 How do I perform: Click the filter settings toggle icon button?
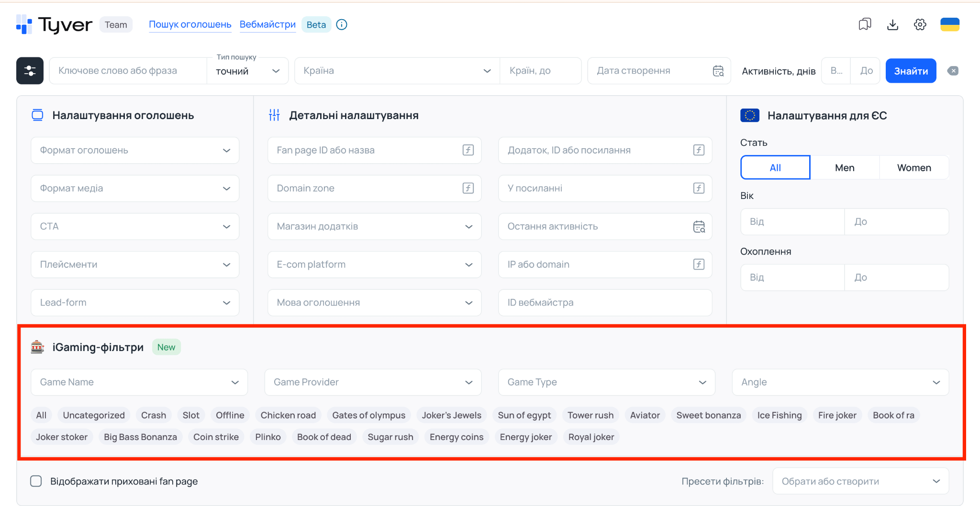30,71
